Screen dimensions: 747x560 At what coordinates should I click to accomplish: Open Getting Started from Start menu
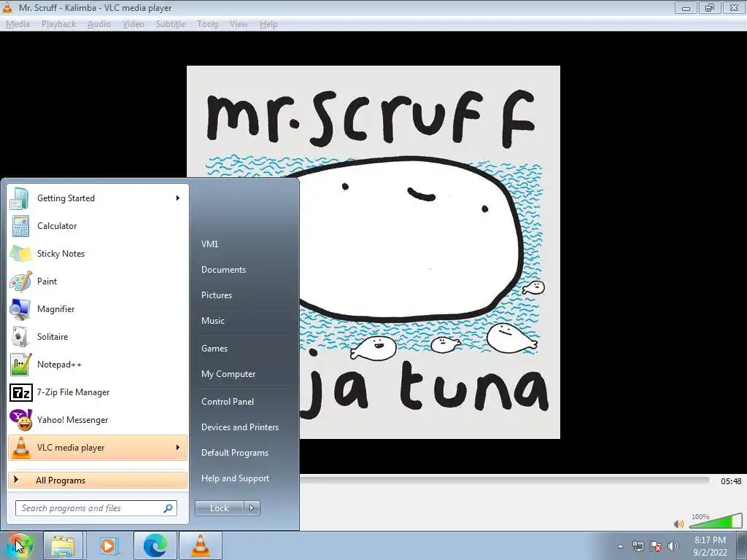(x=98, y=198)
